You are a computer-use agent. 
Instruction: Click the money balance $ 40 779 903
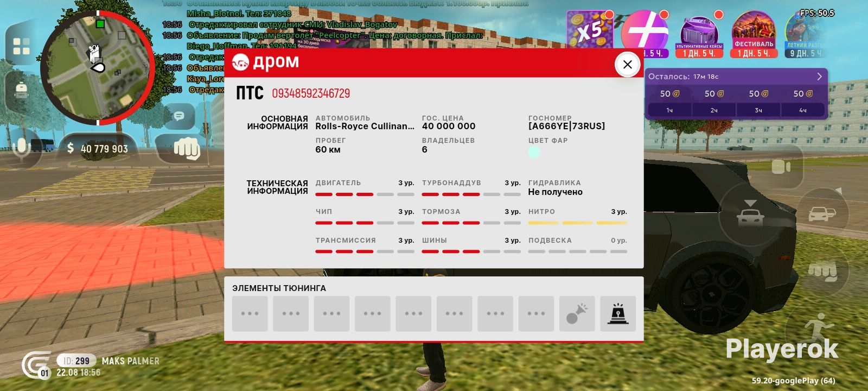coord(98,148)
